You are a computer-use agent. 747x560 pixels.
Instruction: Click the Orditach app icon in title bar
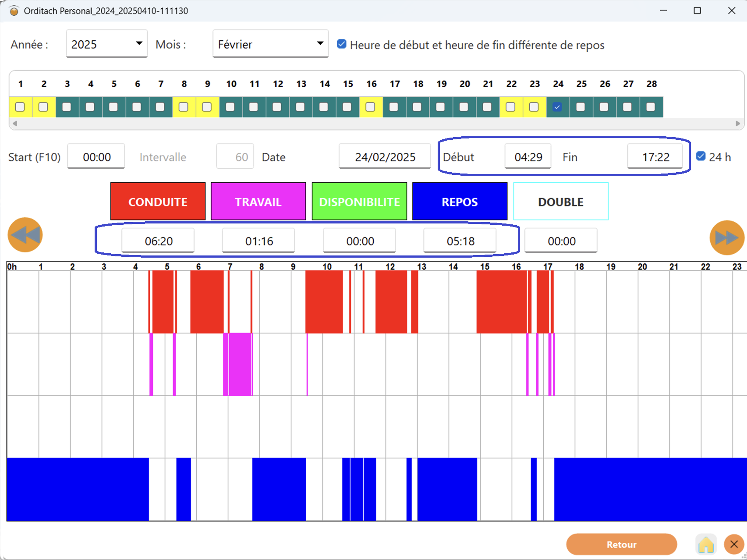pos(14,11)
